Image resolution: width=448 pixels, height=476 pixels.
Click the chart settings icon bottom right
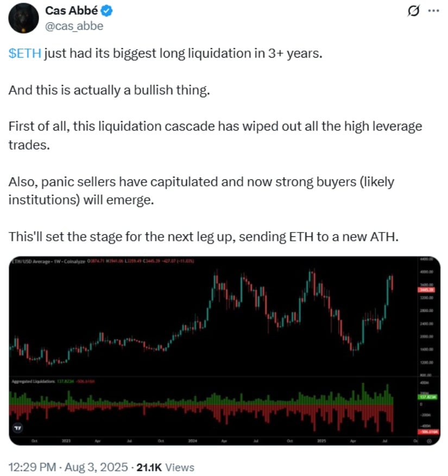click(x=429, y=441)
